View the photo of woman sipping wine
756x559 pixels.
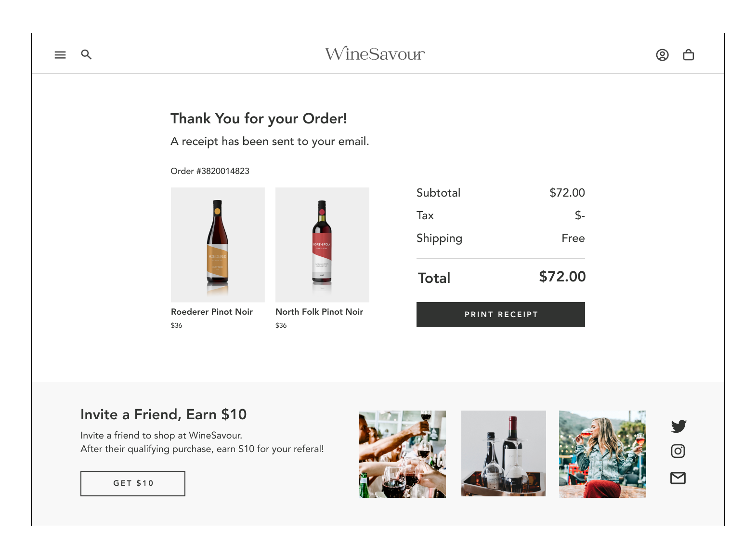pos(602,454)
